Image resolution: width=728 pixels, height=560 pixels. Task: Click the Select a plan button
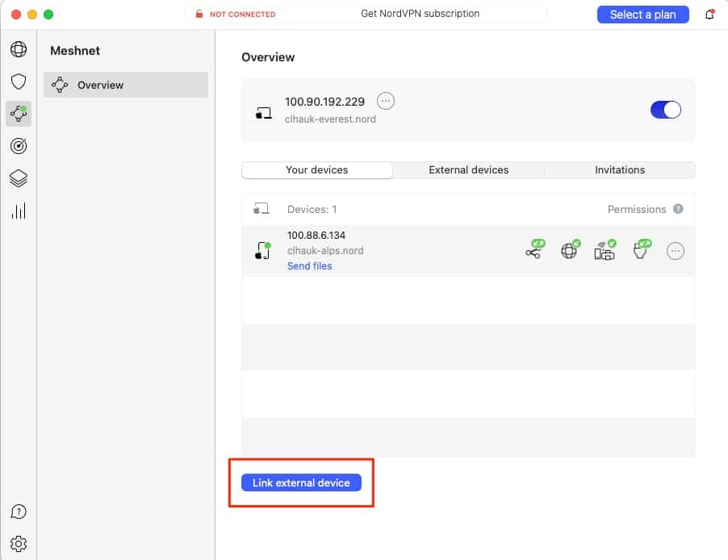coord(642,15)
